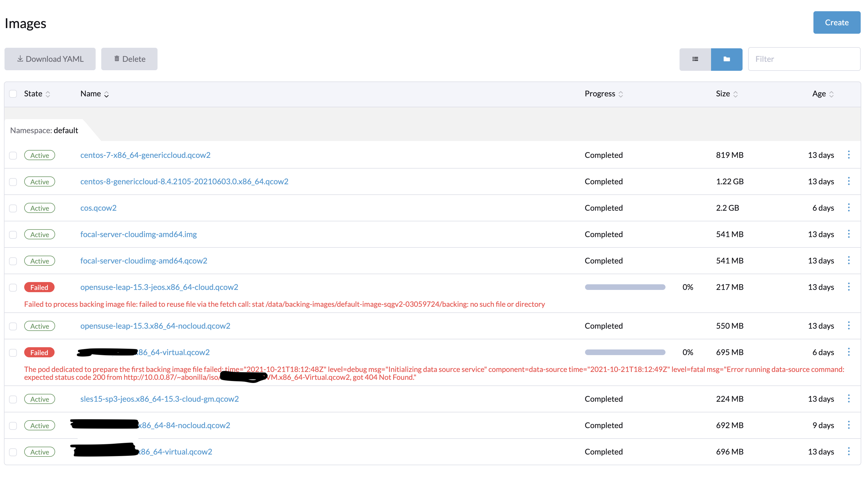Open the kebab menu for the failed opensuse-leap image
The image size is (868, 477).
pyautogui.click(x=849, y=287)
